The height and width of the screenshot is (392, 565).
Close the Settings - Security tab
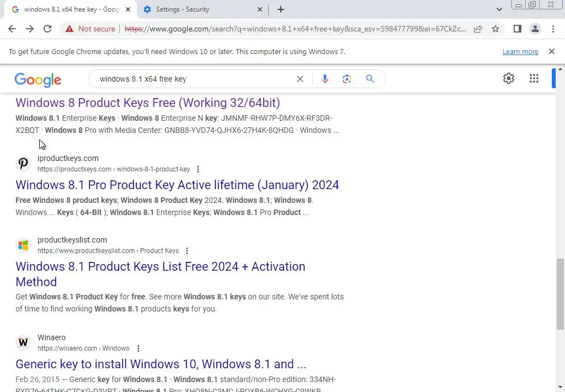[x=260, y=10]
